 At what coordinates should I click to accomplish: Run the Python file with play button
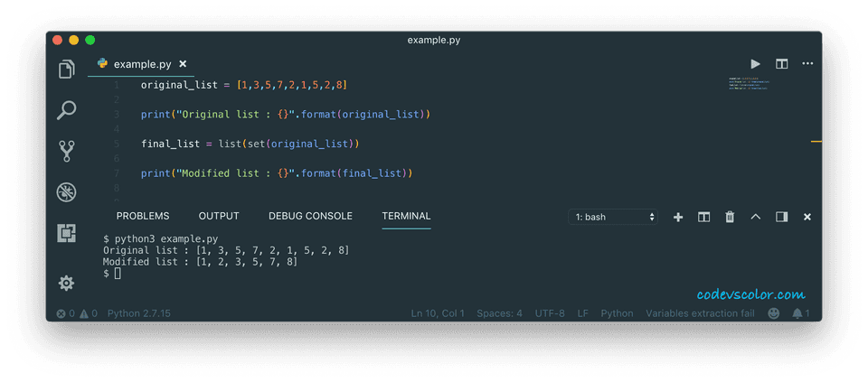(x=755, y=64)
